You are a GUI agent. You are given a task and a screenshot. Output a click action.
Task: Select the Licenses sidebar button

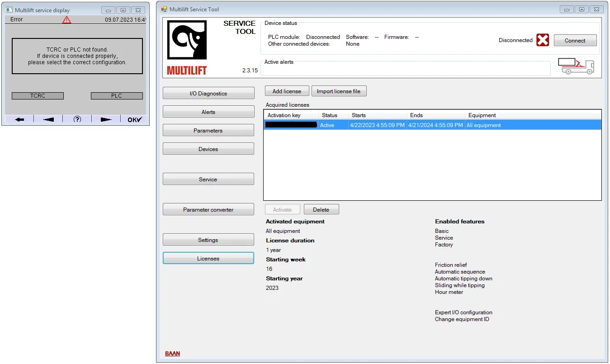click(208, 258)
